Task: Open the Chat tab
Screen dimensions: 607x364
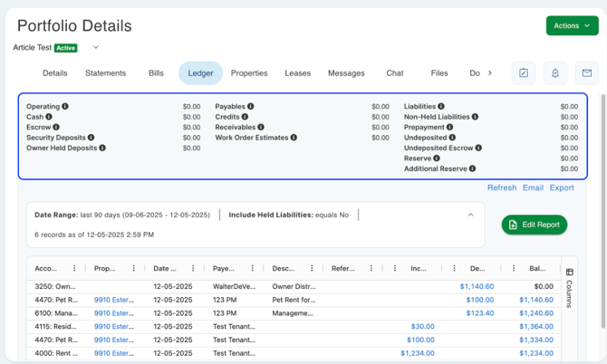Action: pos(394,73)
